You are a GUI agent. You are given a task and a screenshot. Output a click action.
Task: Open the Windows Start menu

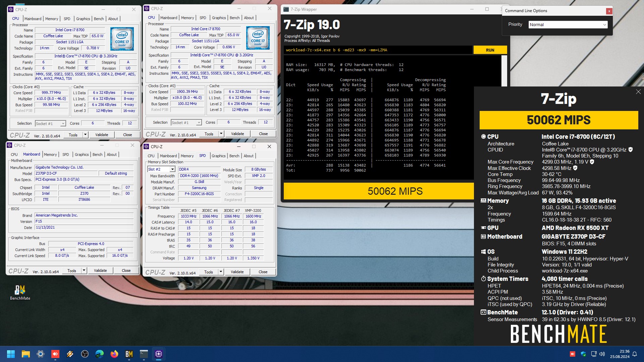[11, 354]
